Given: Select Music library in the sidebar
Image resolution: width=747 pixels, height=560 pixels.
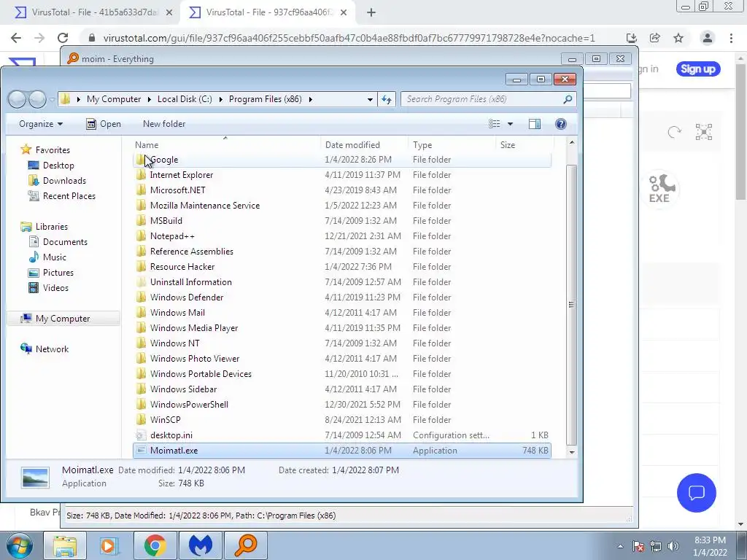Looking at the screenshot, I should point(54,257).
